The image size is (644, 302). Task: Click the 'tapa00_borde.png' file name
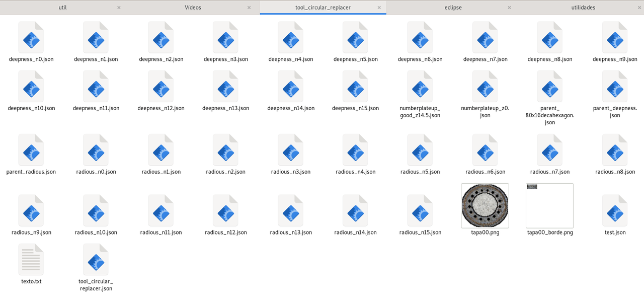(550, 233)
